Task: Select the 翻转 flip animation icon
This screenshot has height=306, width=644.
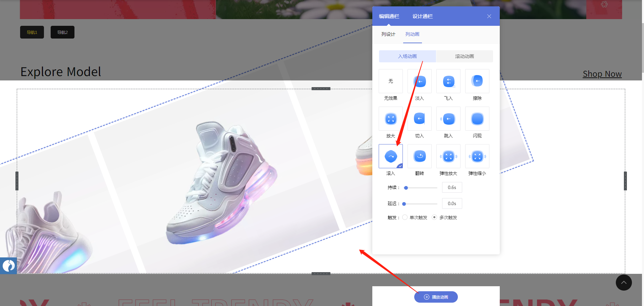Action: click(x=420, y=156)
